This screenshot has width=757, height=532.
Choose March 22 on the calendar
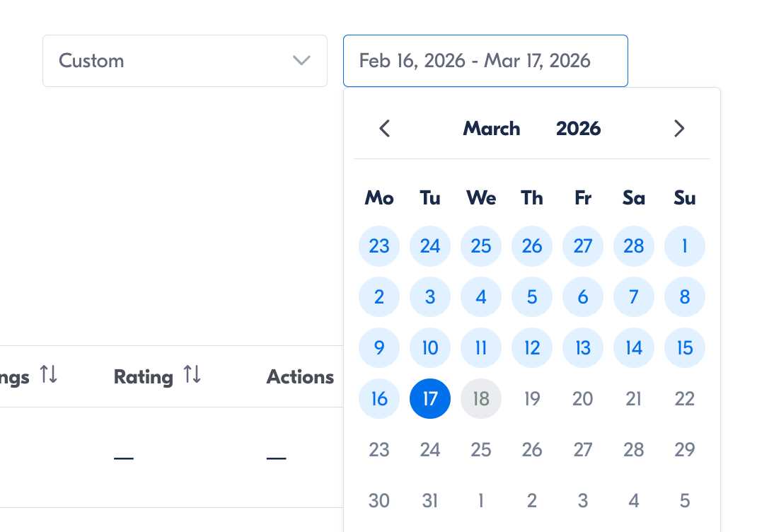[685, 399]
